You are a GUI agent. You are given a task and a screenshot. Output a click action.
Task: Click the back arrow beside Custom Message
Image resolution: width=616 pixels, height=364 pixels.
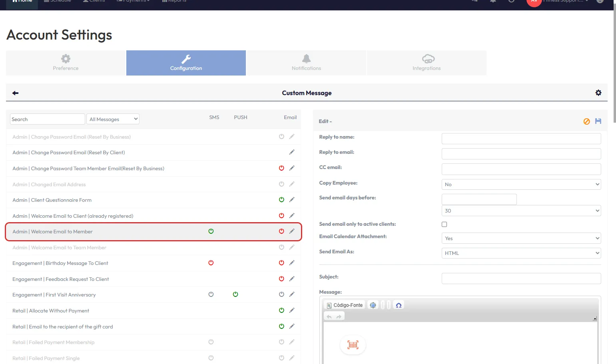15,93
